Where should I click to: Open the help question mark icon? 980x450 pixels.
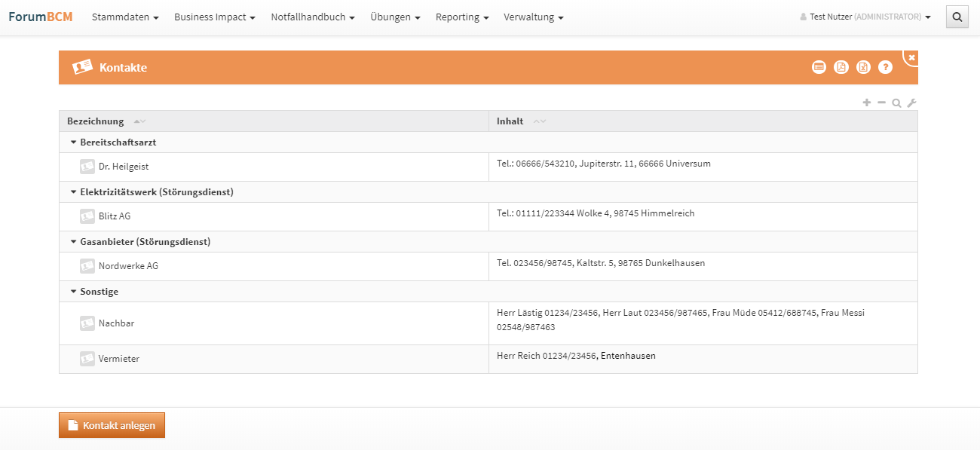coord(885,67)
